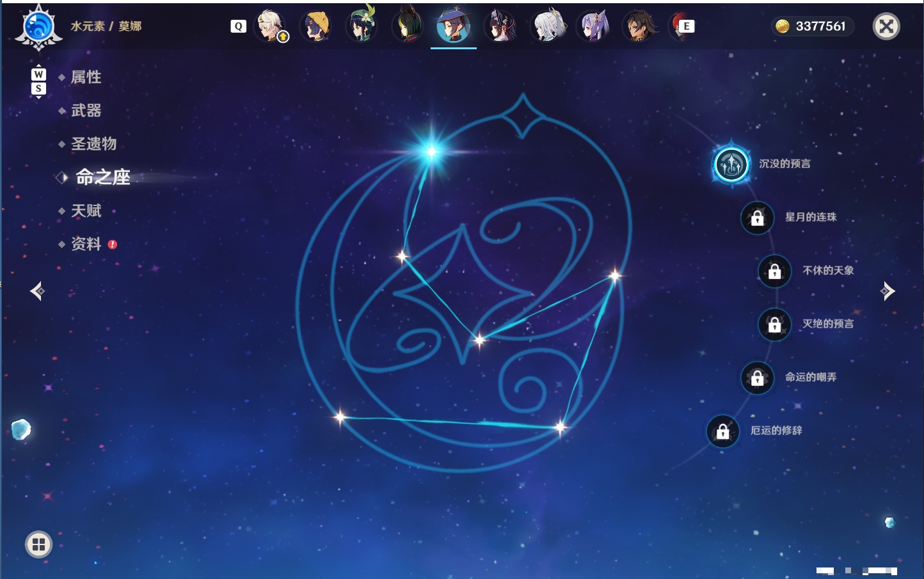The width and height of the screenshot is (924, 579).
Task: Click the 不休的天象 label text
Action: (x=828, y=270)
